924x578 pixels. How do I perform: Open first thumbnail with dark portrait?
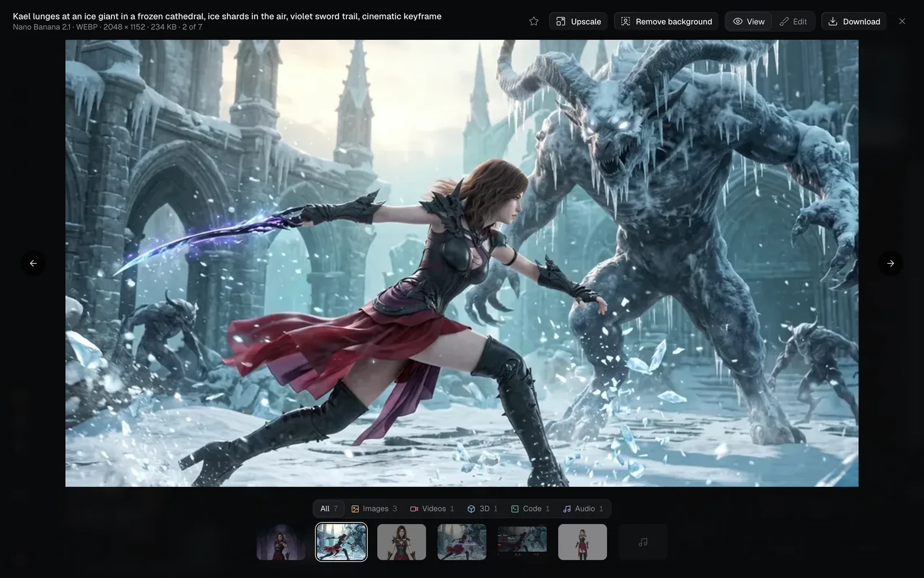coord(281,542)
